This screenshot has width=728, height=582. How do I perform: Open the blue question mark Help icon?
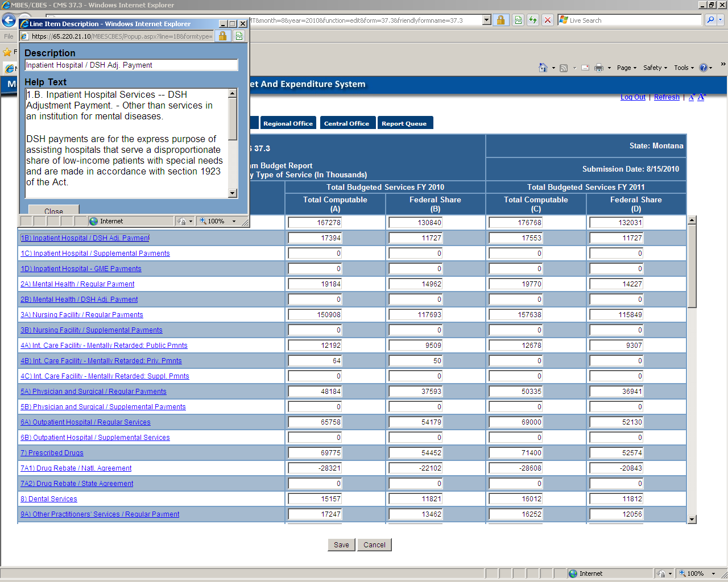click(x=704, y=68)
